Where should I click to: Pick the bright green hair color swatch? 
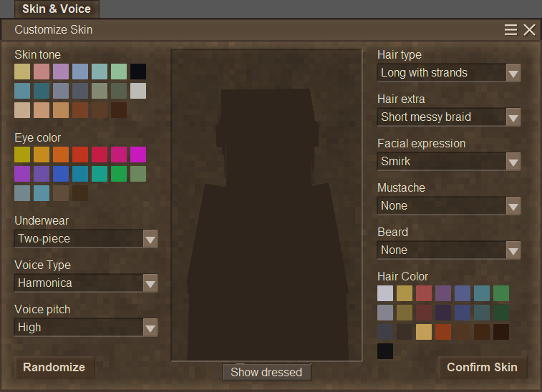tap(501, 293)
